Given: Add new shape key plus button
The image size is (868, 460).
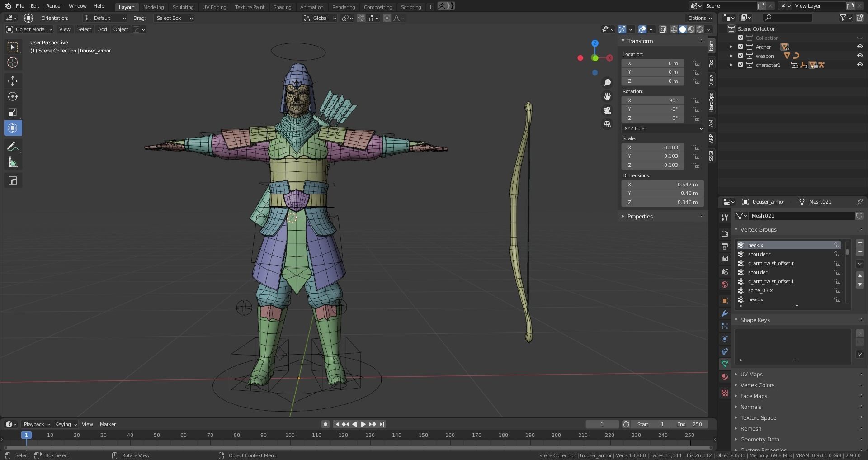Looking at the screenshot, I should pos(860,333).
